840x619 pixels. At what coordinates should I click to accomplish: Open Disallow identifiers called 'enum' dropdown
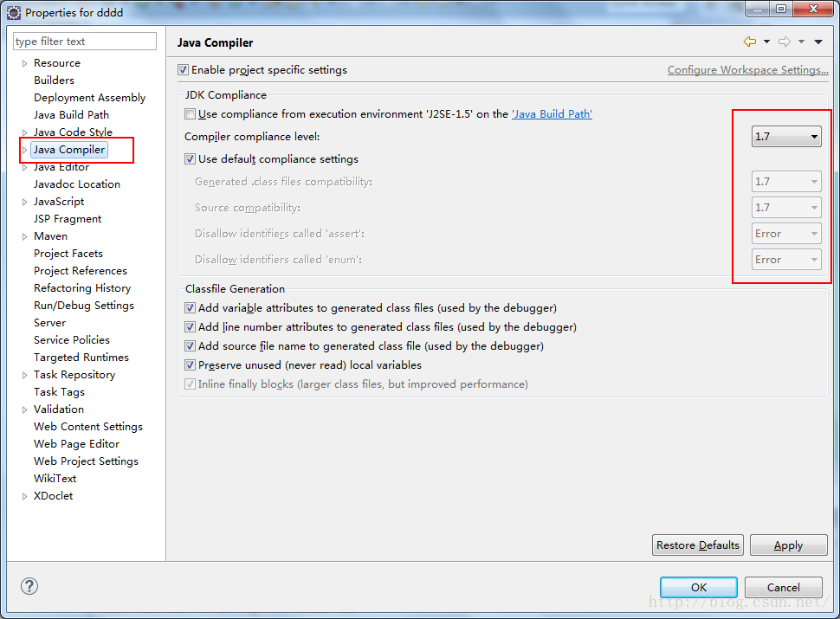(x=786, y=259)
